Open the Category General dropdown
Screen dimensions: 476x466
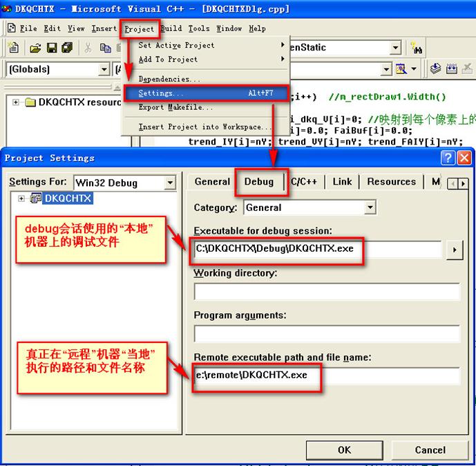370,207
